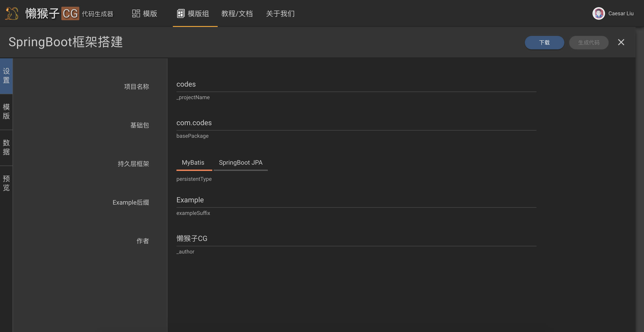This screenshot has height=332, width=644.
Task: Click the 基础包 field with com.codes
Action: (356, 123)
